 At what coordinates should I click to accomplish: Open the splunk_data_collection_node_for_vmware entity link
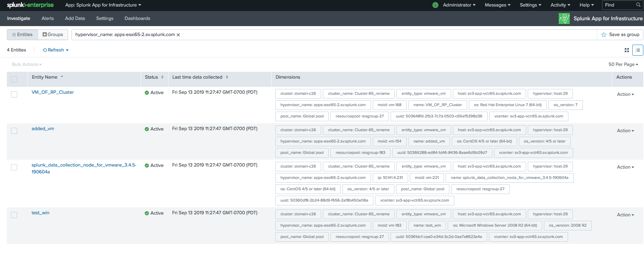(84, 169)
